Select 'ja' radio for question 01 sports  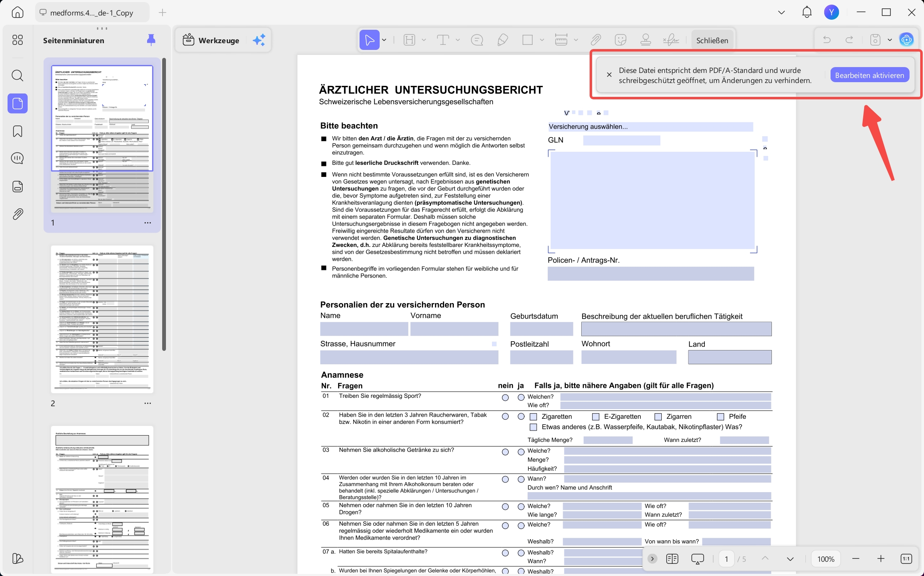coord(521,397)
